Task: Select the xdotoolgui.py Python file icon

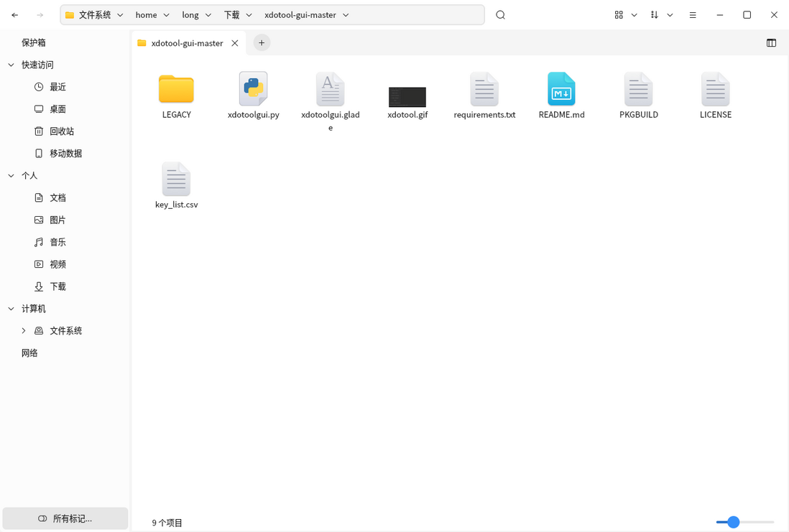Action: tap(253, 88)
